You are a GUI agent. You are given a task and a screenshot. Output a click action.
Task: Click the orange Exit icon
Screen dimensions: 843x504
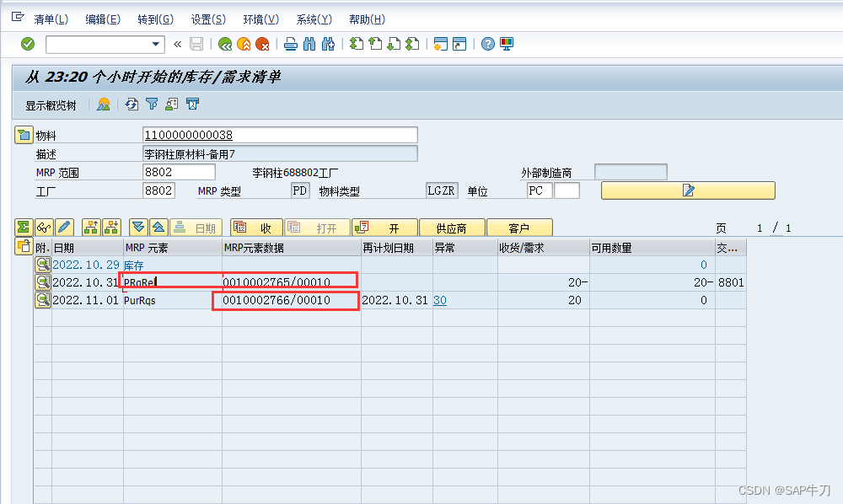[244, 44]
